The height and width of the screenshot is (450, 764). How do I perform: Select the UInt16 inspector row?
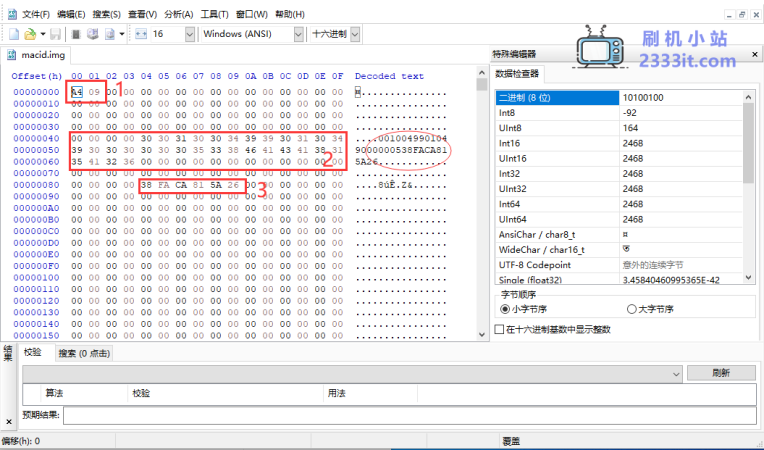619,158
